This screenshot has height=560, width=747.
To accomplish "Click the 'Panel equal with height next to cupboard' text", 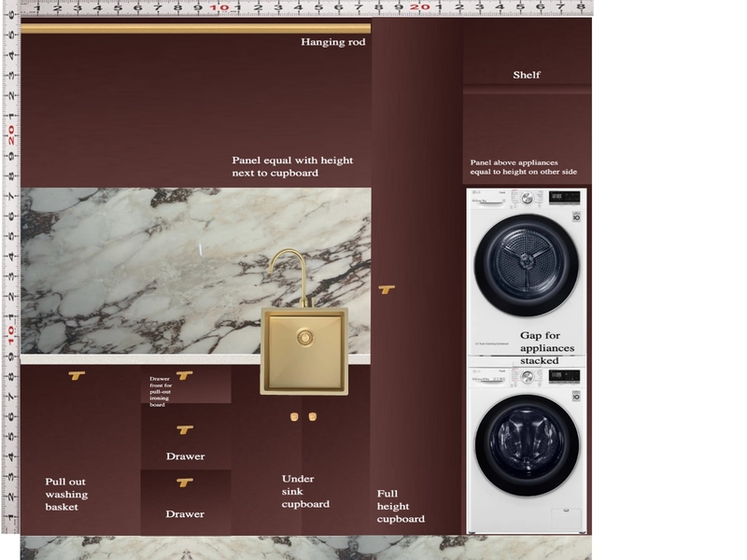I will click(x=292, y=167).
